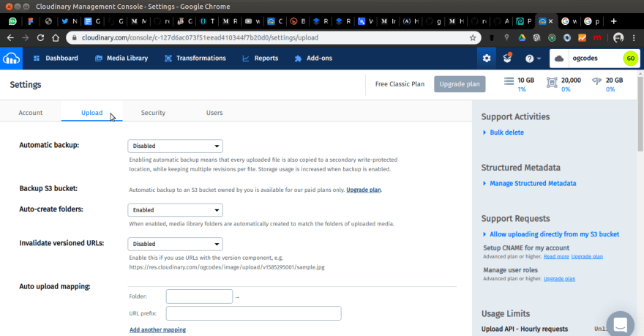Open Chrome three-dot menu

point(634,38)
